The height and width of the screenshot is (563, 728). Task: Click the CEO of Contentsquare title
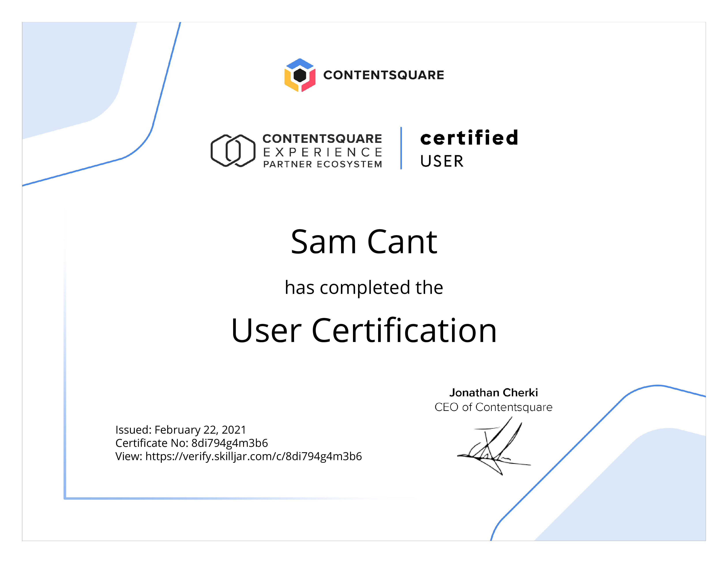pyautogui.click(x=494, y=407)
